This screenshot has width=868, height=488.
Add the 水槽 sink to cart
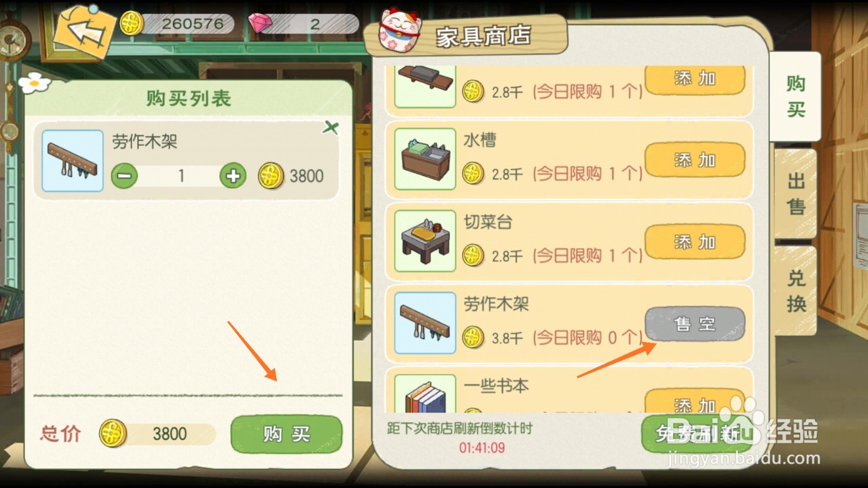click(x=695, y=160)
